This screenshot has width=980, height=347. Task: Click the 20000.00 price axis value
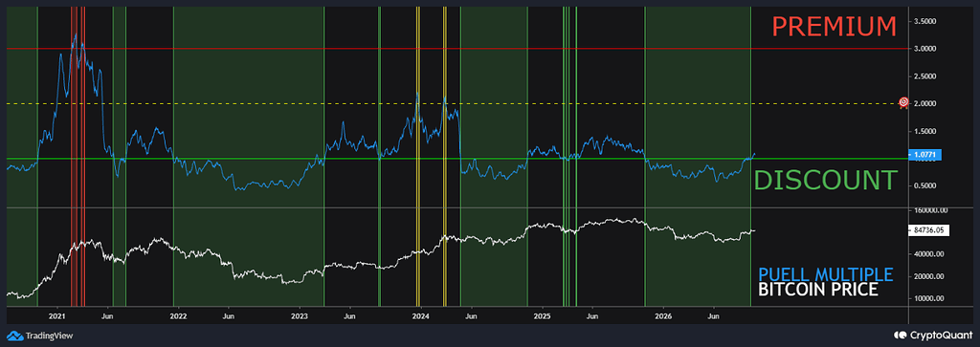click(x=929, y=276)
